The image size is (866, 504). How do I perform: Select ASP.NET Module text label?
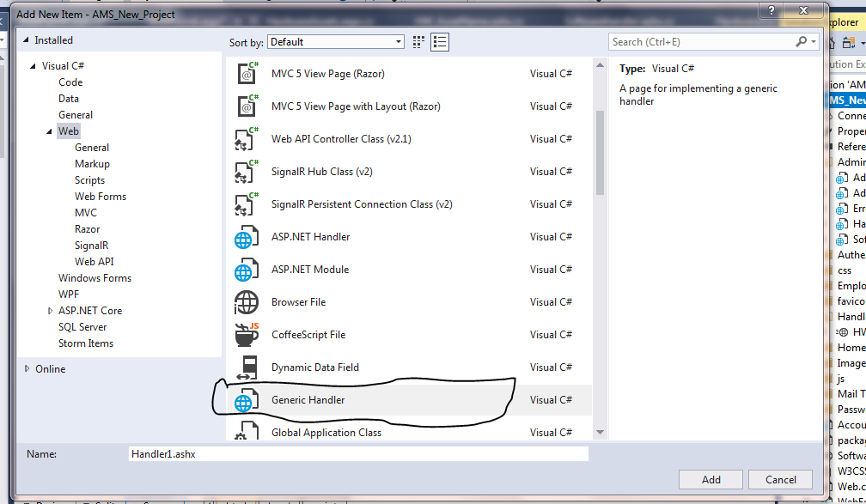tap(310, 270)
